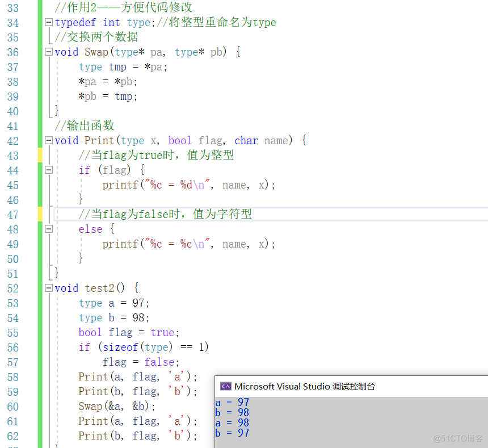This screenshot has width=488, height=448.
Task: Click line number 52 in the gutter
Action: click(13, 288)
